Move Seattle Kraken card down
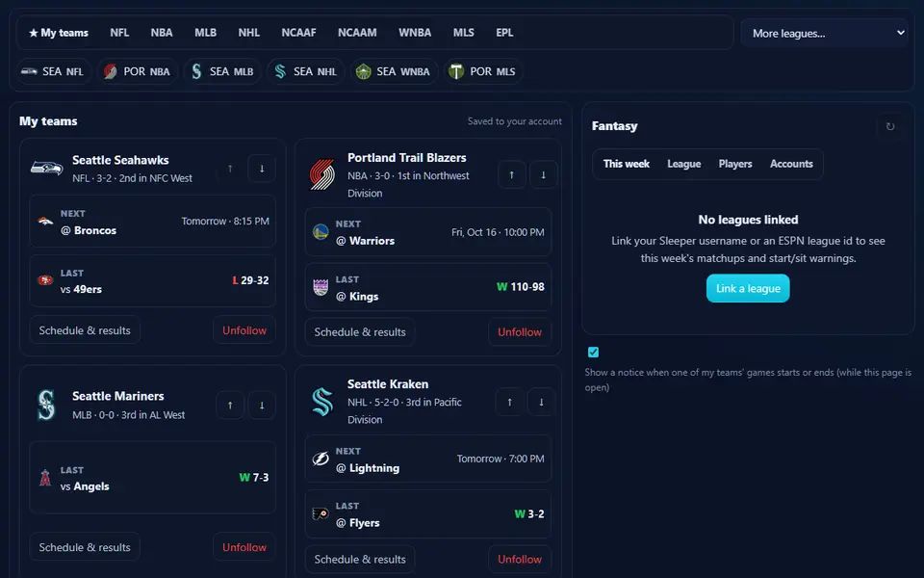Screen dimensions: 924x578 [542, 403]
